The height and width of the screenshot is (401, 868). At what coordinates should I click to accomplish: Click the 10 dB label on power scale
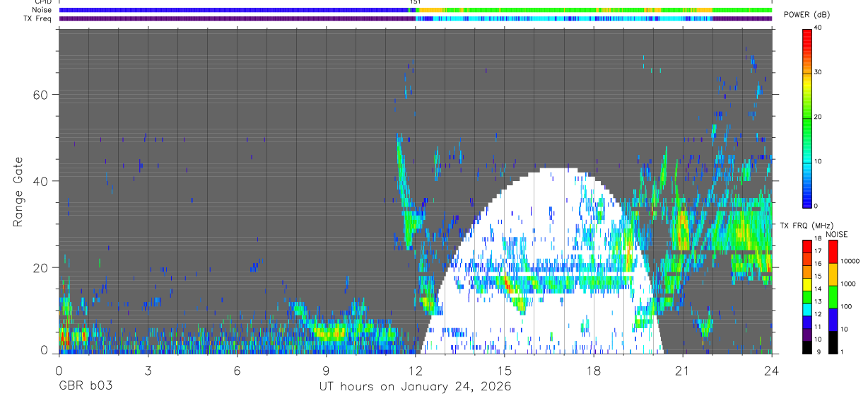pos(819,161)
